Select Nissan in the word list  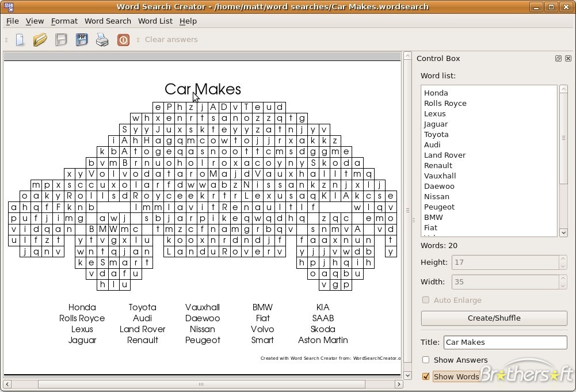(436, 196)
